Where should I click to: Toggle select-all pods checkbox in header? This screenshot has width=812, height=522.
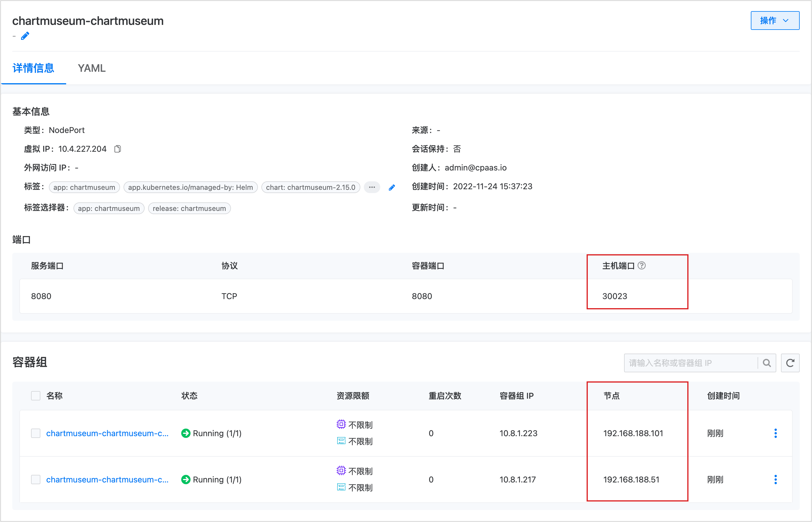pyautogui.click(x=35, y=396)
